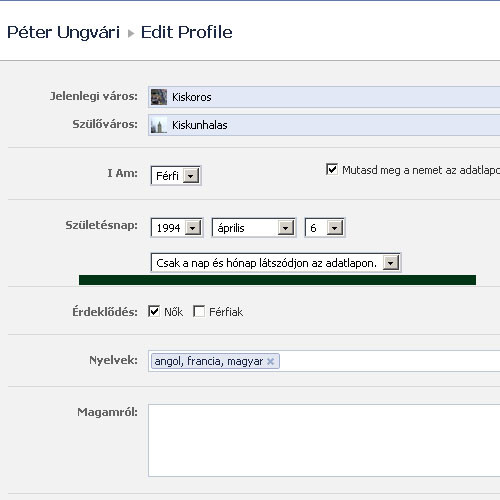Expand the birth day 6 dropdown
Image resolution: width=500 pixels, height=500 pixels.
tap(335, 228)
